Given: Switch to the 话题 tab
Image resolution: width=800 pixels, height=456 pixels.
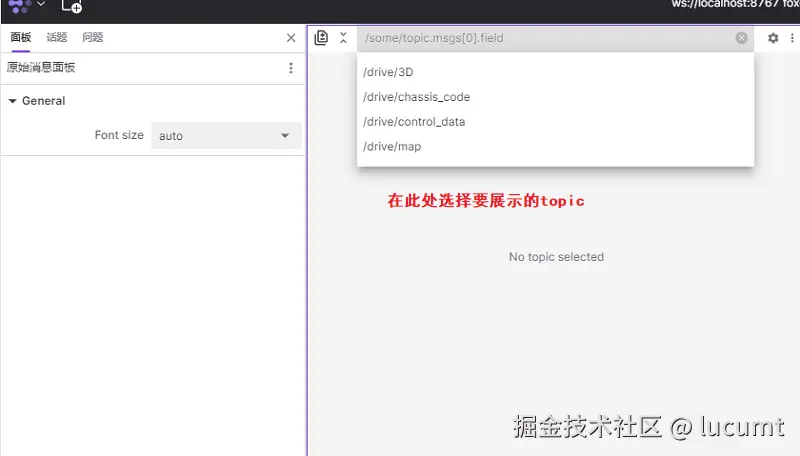Looking at the screenshot, I should [x=57, y=37].
